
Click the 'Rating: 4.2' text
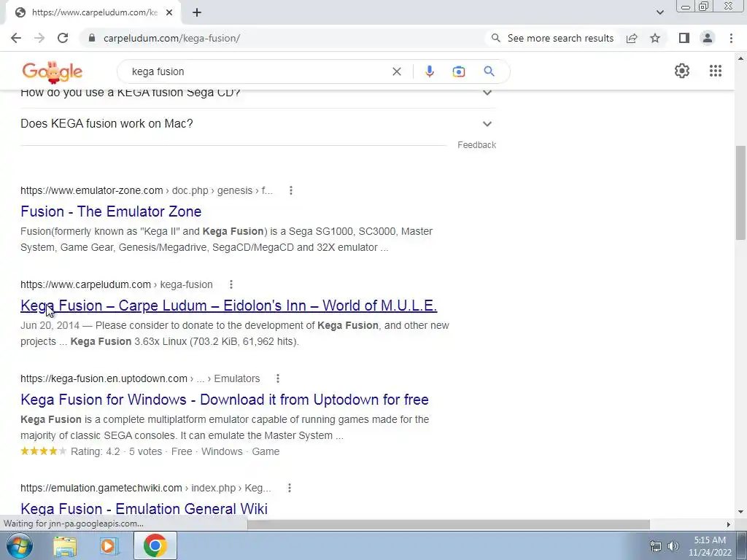pos(96,451)
